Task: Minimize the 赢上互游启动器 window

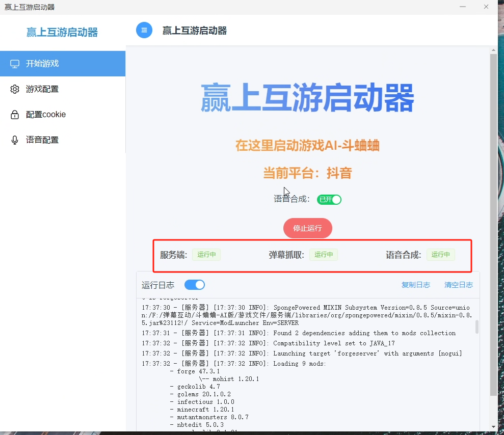Action: (x=463, y=7)
